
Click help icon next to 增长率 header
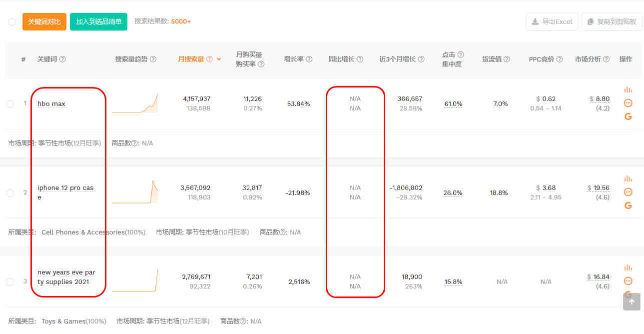pos(309,59)
